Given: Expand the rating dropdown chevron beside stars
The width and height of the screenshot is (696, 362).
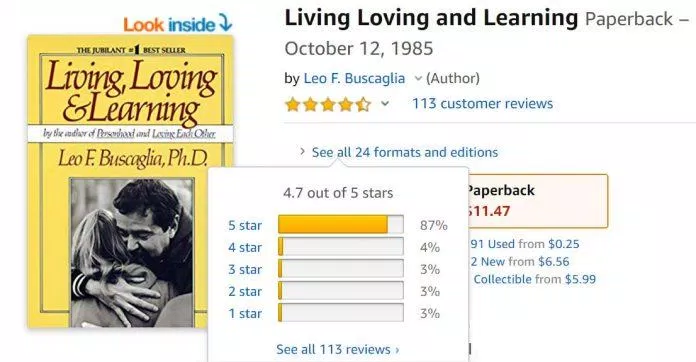Looking at the screenshot, I should coord(385,104).
